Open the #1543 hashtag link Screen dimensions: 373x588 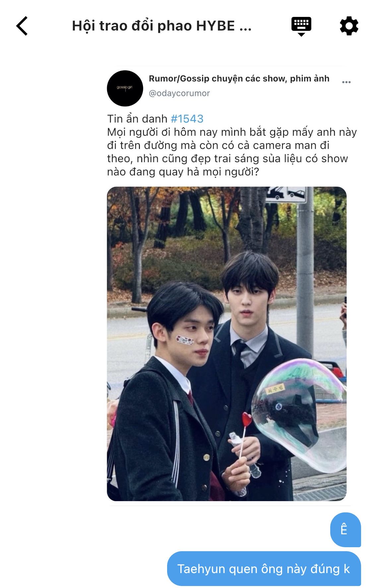point(187,119)
